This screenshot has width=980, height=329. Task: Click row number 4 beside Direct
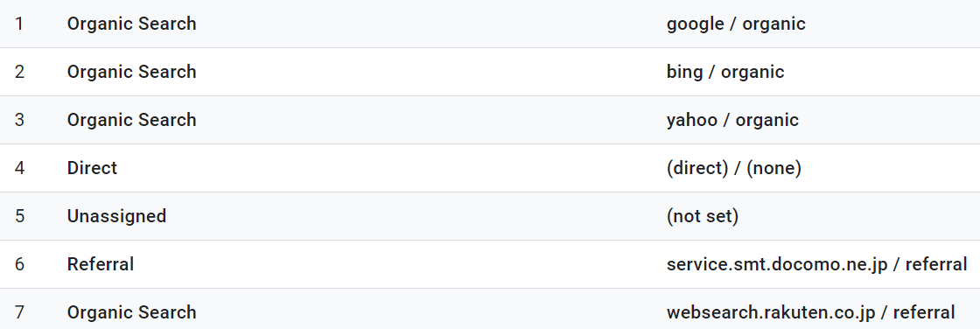[19, 168]
